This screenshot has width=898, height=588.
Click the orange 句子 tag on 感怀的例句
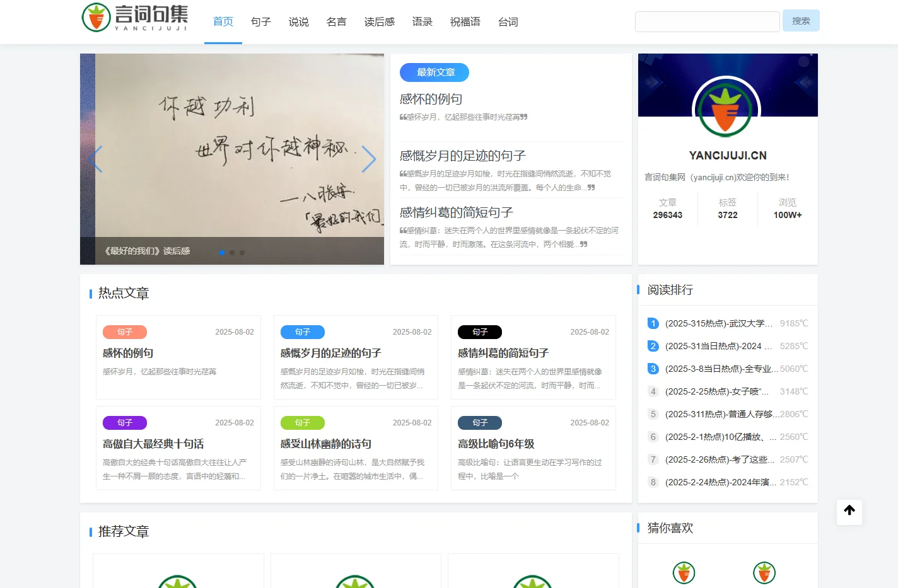tap(125, 332)
